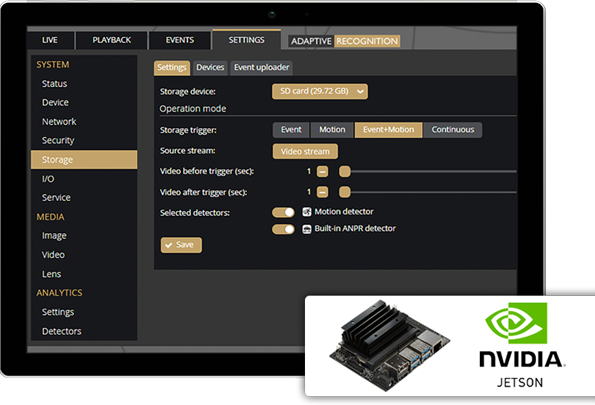This screenshot has width=595, height=405.
Task: Click the Jetson board thumbnail image
Action: pos(389,346)
